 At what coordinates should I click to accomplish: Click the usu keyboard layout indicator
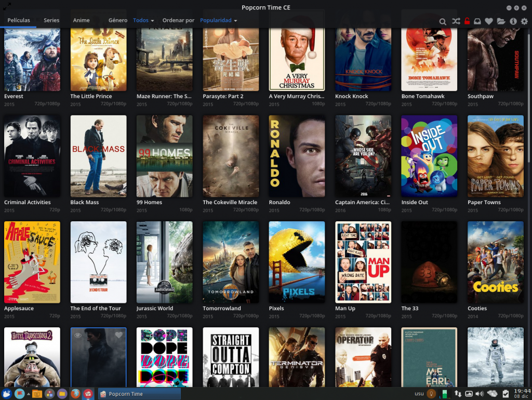tap(419, 394)
